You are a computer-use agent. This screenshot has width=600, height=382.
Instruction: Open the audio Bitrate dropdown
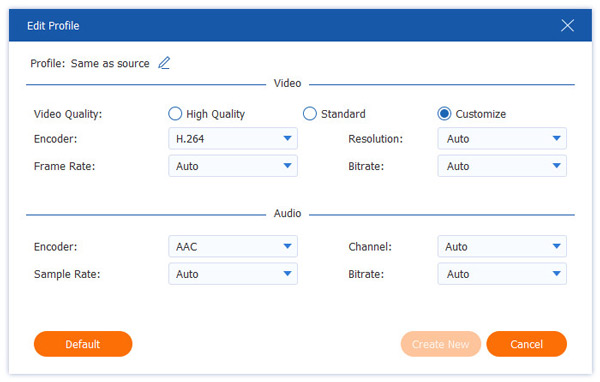click(502, 274)
